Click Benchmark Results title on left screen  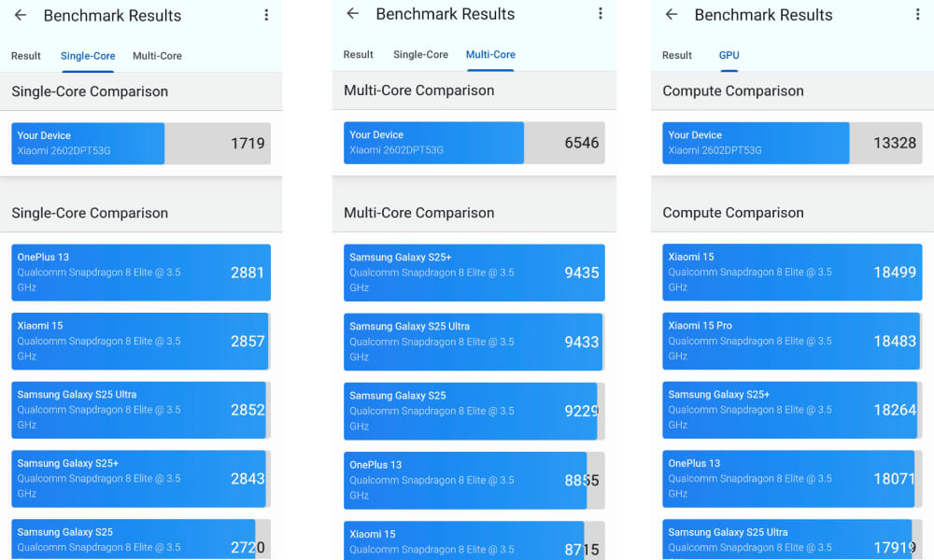click(x=113, y=16)
